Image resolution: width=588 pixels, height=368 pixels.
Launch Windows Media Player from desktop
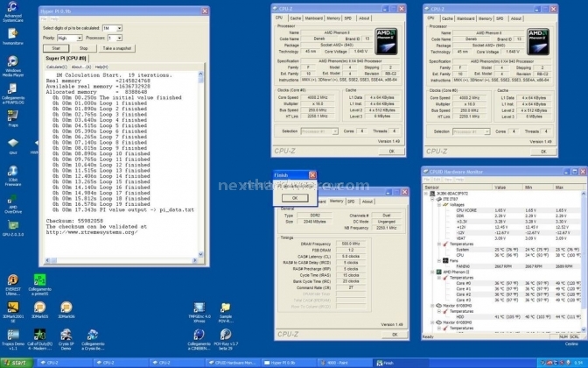(x=13, y=66)
